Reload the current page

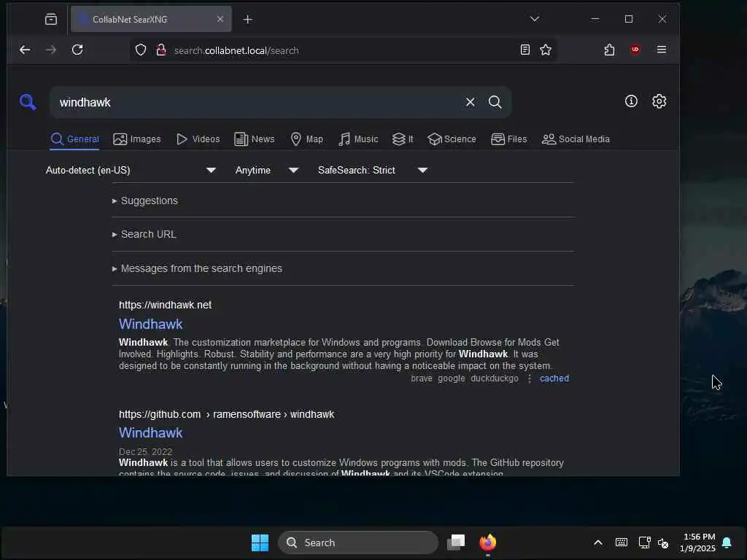[x=77, y=50]
